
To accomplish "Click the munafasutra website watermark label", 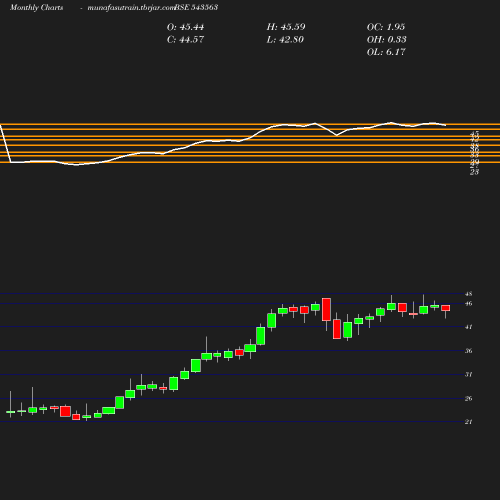I will (x=131, y=7).
